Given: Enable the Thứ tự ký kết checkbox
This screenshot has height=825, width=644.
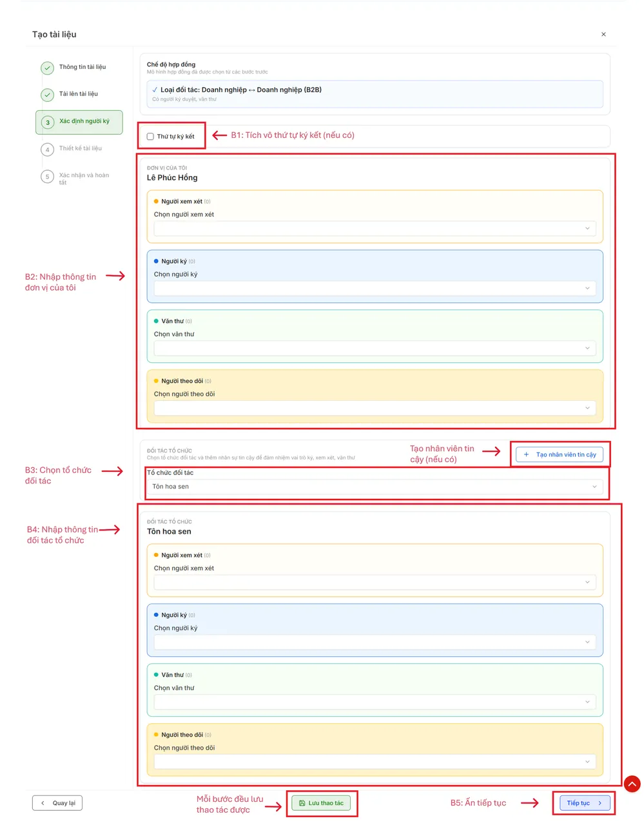Looking at the screenshot, I should [x=150, y=137].
